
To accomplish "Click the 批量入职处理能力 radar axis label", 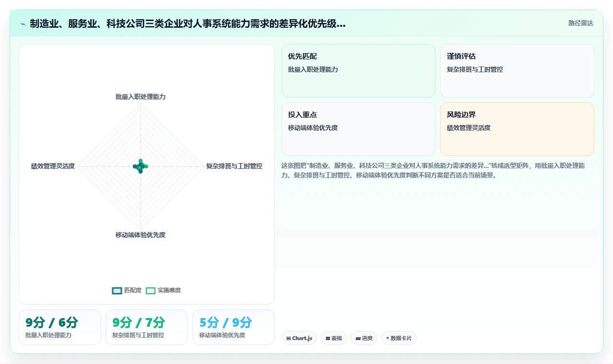I will coord(140,97).
